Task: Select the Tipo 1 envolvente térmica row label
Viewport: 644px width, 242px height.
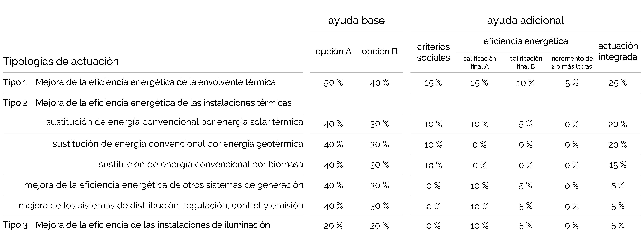Action: click(155, 82)
